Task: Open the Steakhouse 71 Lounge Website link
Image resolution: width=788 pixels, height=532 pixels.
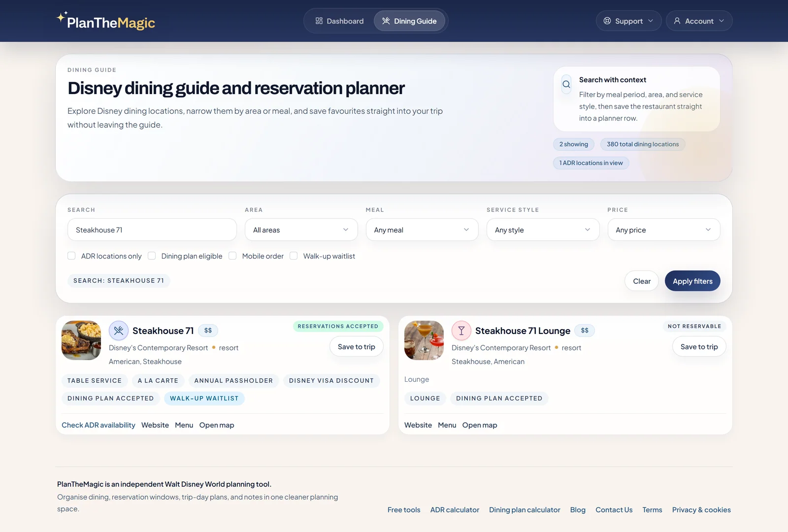Action: (x=418, y=425)
